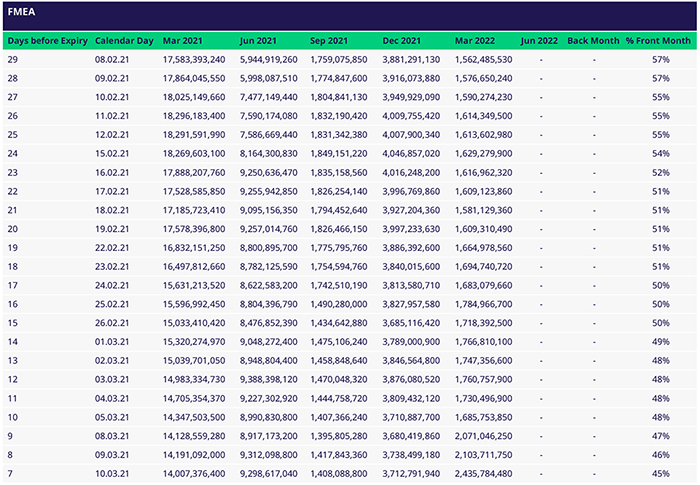Screen dimensions: 700x485
Task: Click the % Front Month column header
Action: click(658, 41)
